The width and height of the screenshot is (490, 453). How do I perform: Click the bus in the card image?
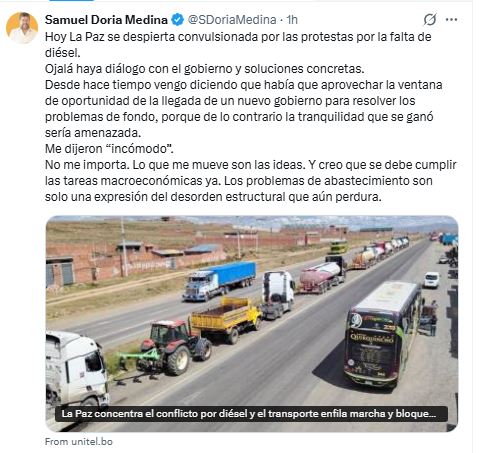[383, 333]
